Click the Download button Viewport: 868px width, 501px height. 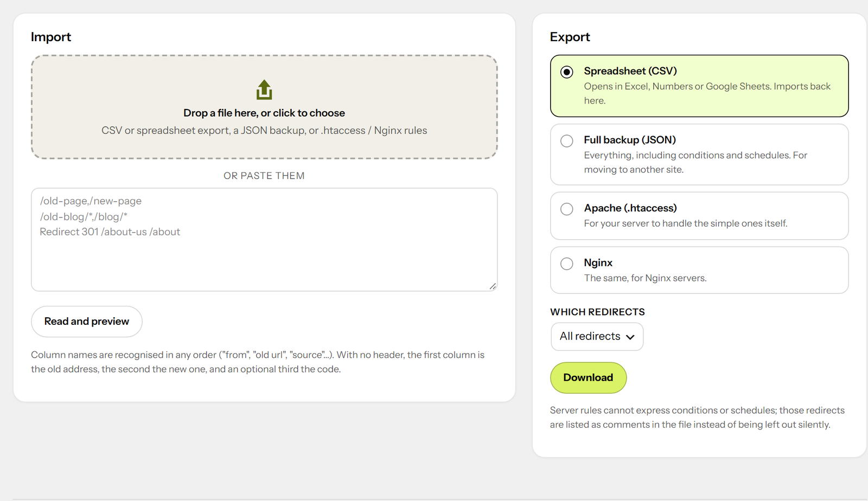(x=588, y=378)
